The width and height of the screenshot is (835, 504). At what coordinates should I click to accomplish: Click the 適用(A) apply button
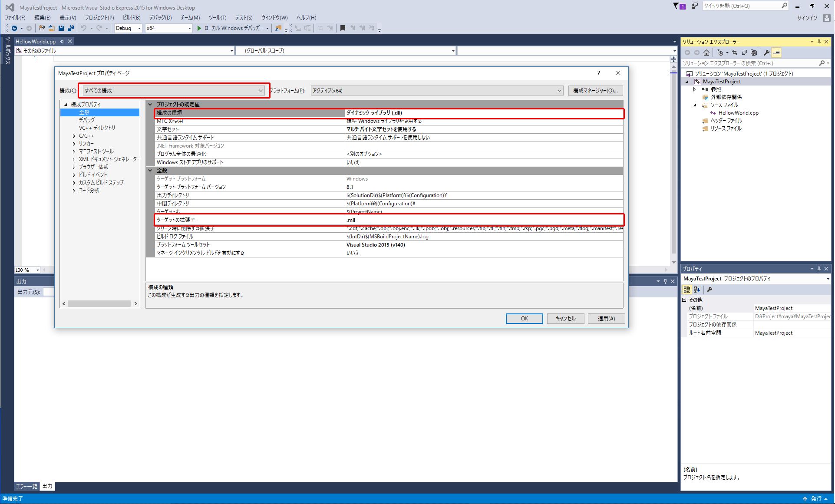tap(606, 319)
